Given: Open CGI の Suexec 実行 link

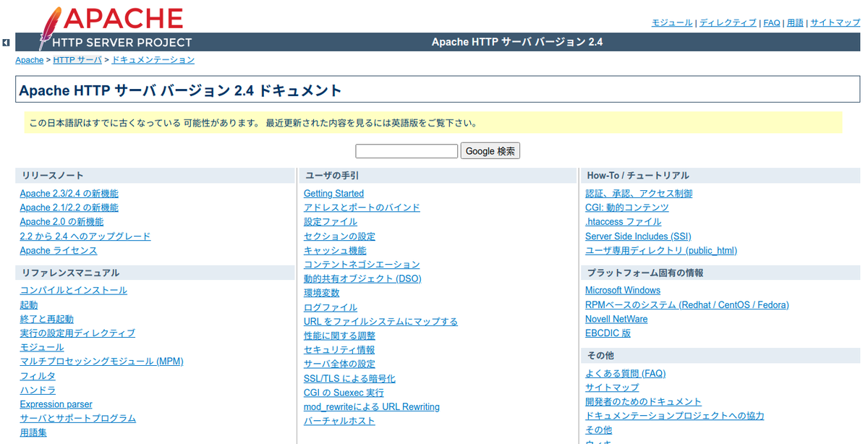Looking at the screenshot, I should [344, 393].
